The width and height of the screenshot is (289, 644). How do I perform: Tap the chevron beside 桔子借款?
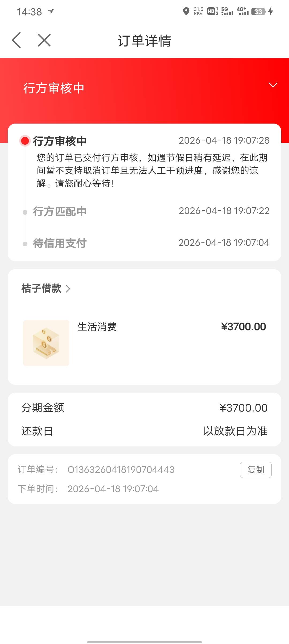pos(68,289)
